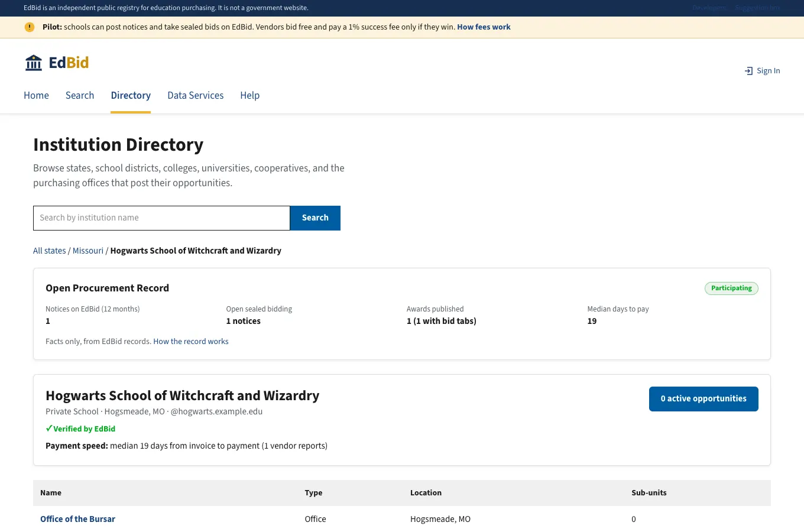Open the faint Suggestion box link
The width and height of the screenshot is (804, 532).
(758, 8)
